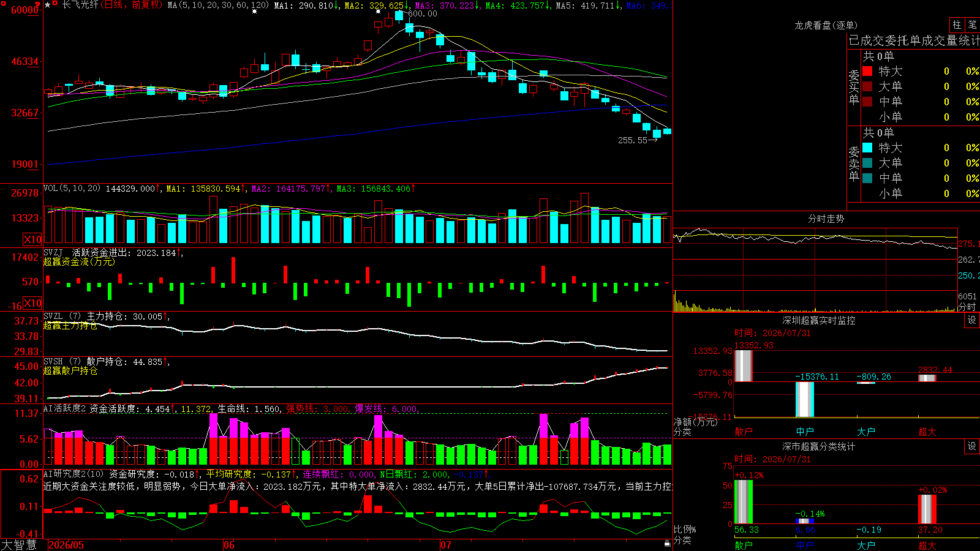Click the red gear-shaped icon before 长飞光纤

(56, 4)
